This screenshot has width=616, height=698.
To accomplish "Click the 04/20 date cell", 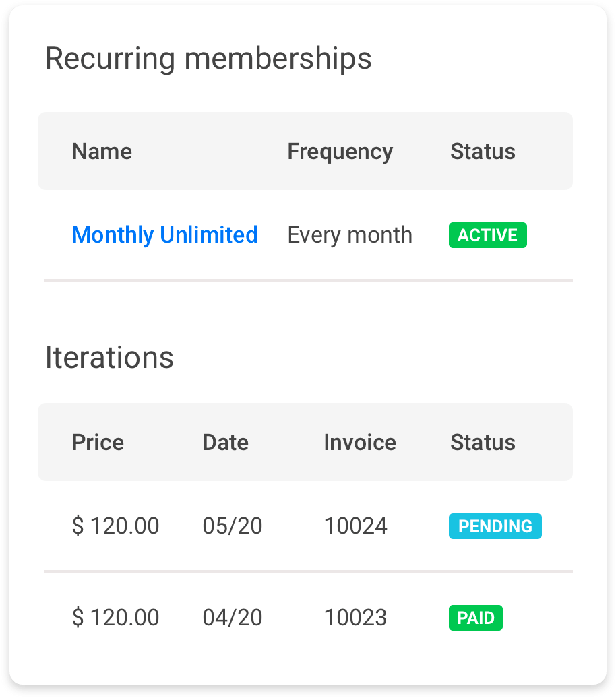I will point(232,617).
